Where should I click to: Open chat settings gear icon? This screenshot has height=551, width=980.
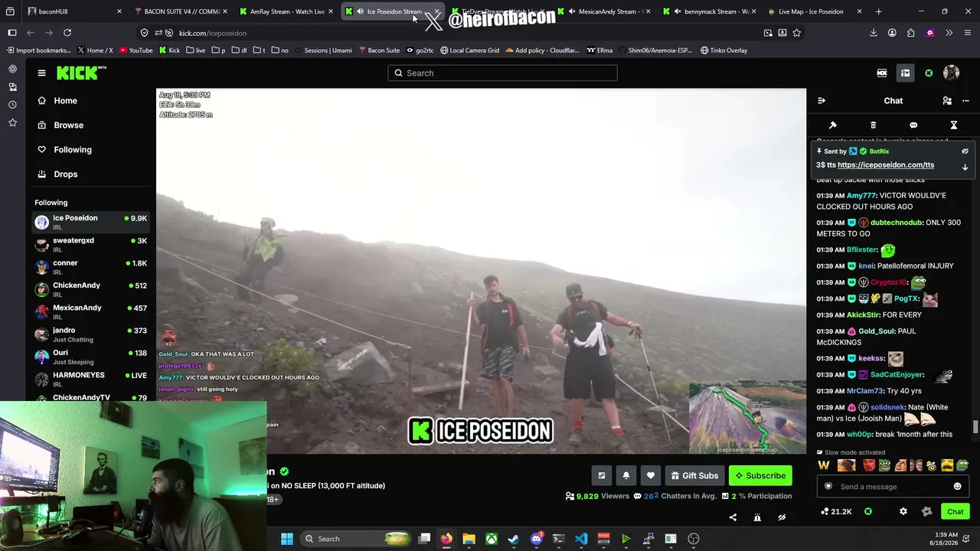(x=903, y=511)
